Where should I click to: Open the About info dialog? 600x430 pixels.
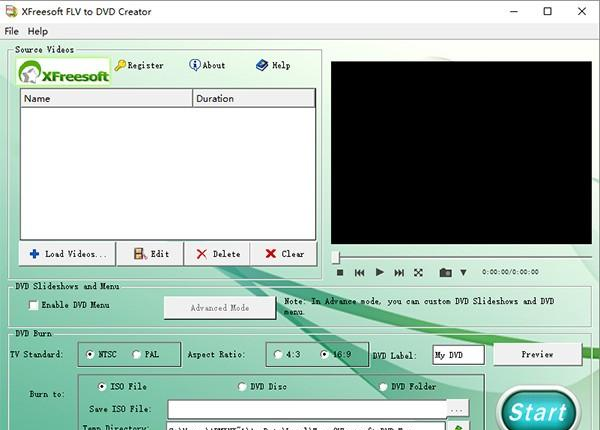tap(207, 65)
